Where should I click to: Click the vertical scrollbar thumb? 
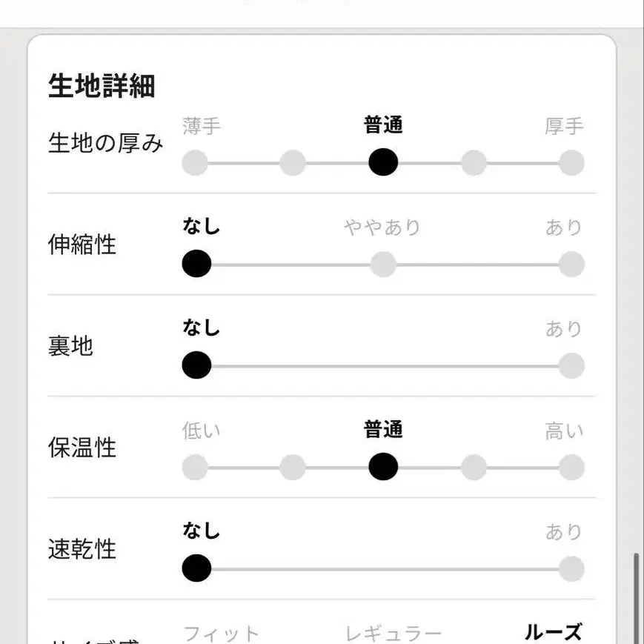click(636, 597)
